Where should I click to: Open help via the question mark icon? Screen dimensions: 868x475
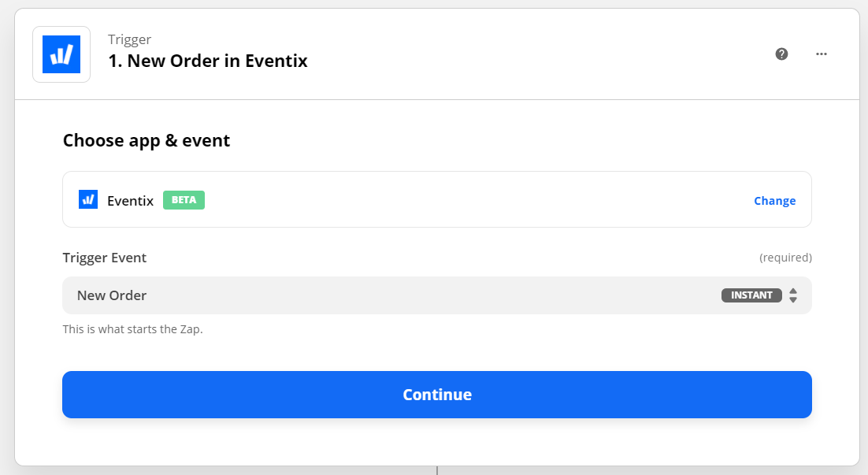(781, 54)
